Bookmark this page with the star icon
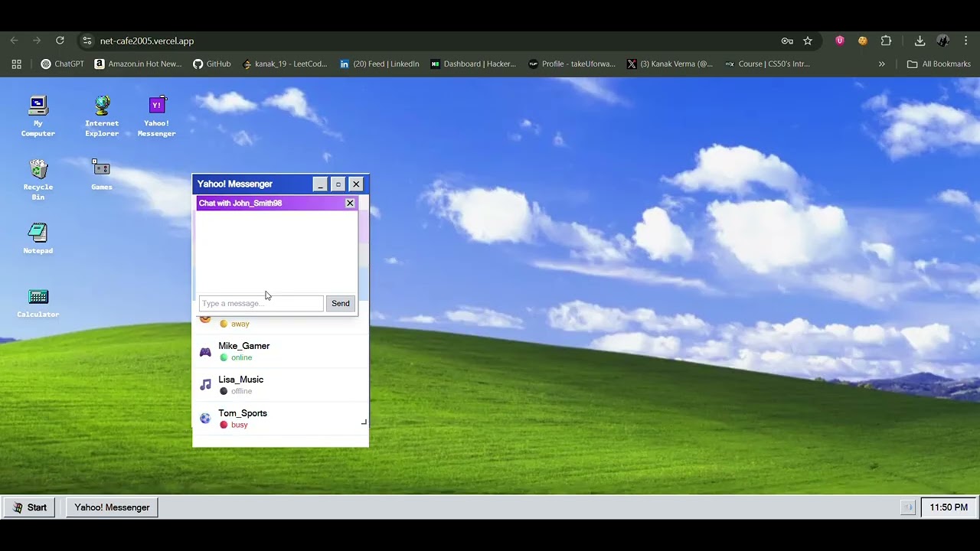This screenshot has width=980, height=551. tap(808, 41)
